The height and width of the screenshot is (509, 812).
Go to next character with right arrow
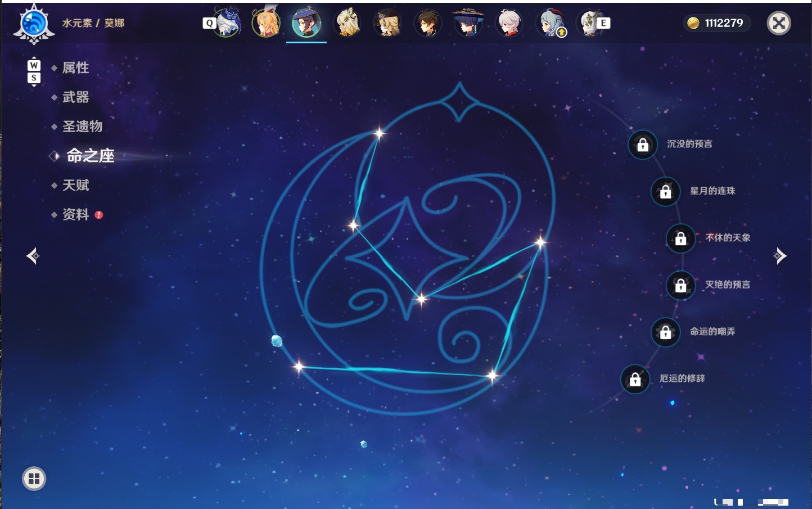[x=780, y=256]
